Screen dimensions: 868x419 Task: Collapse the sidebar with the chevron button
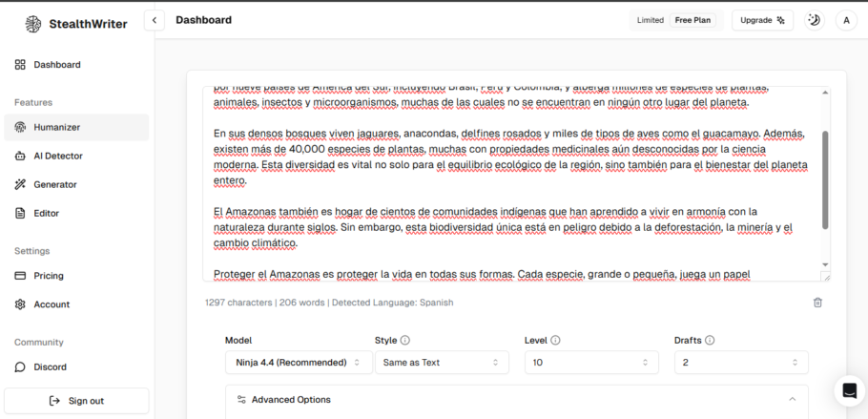pos(154,20)
